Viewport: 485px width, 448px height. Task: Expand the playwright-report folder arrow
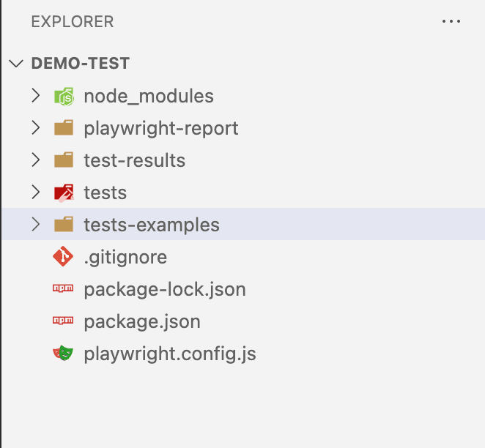coord(36,127)
